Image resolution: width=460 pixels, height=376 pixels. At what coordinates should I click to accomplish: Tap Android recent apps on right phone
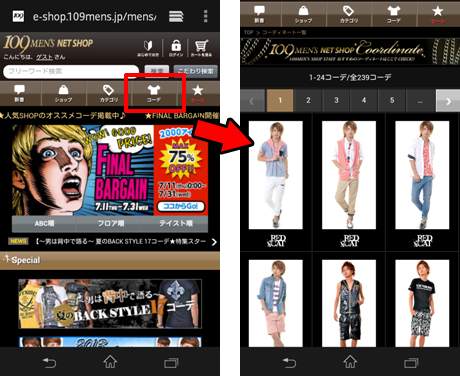pyautogui.click(x=411, y=362)
